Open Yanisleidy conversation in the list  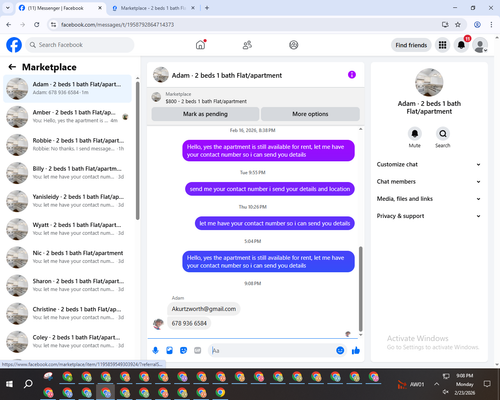pyautogui.click(x=67, y=201)
